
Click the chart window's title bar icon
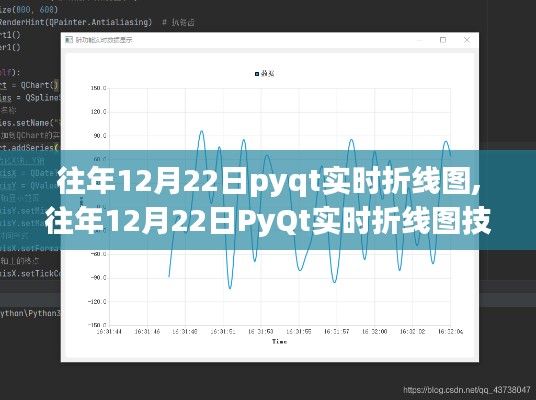point(69,40)
